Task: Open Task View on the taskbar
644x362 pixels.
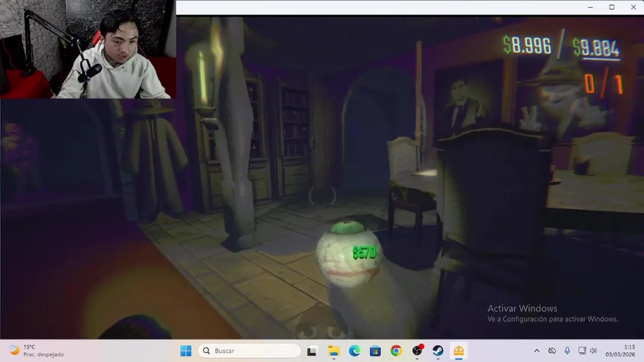Action: (312, 350)
